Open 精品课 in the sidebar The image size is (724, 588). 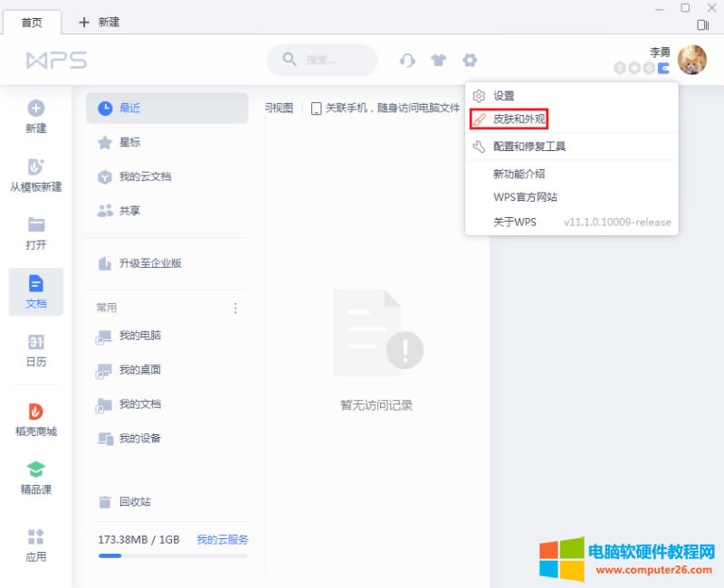(36, 479)
